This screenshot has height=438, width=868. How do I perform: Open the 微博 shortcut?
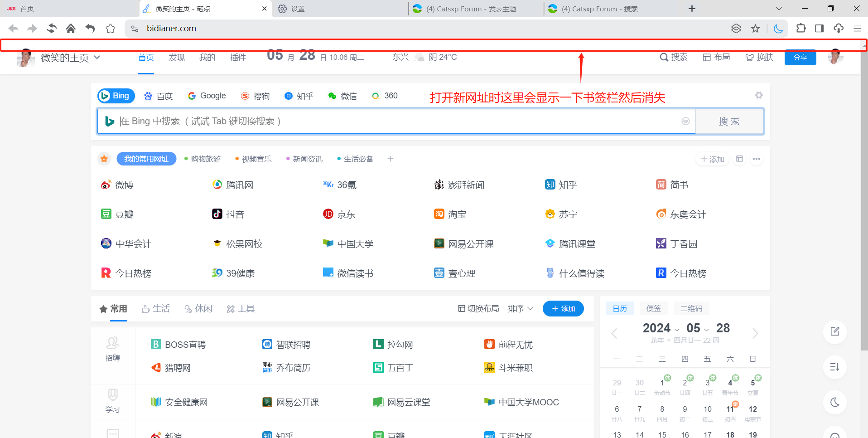tap(117, 185)
